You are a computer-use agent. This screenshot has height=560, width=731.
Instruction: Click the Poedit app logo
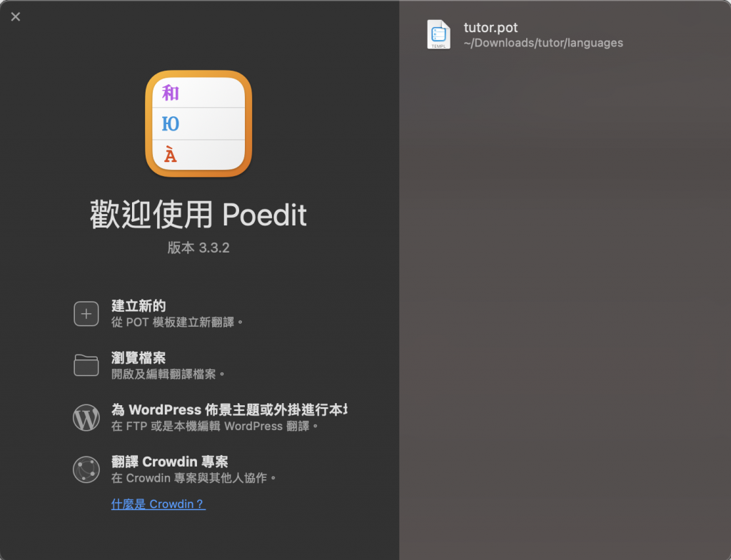click(x=198, y=124)
